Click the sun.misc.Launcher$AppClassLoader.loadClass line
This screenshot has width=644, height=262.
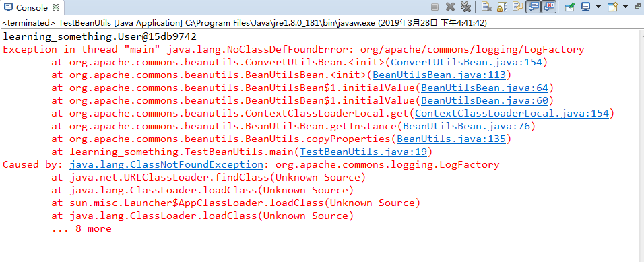[236, 203]
